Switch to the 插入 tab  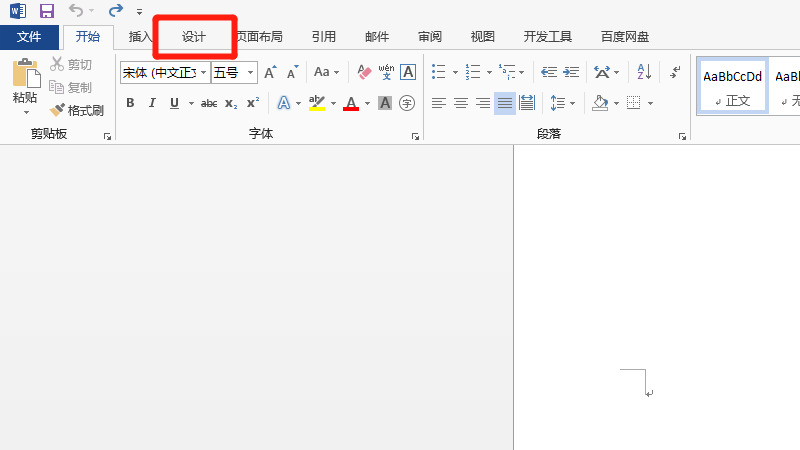(x=140, y=37)
